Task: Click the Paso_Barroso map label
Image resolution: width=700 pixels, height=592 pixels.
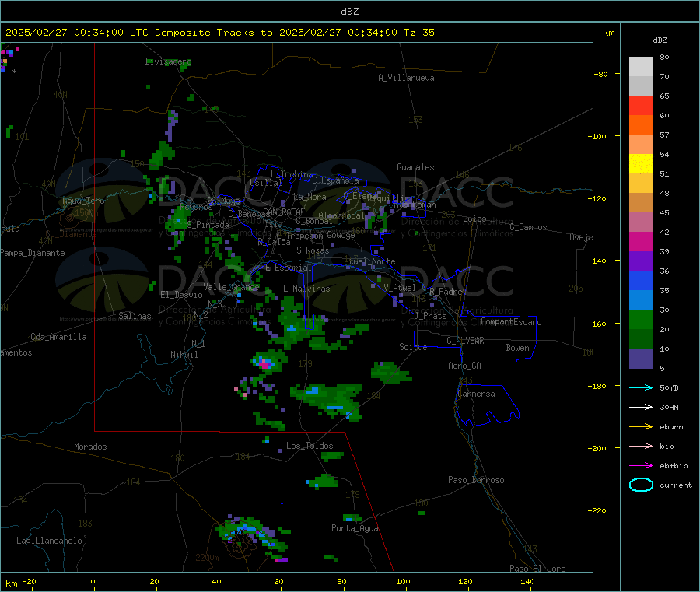Action: pyautogui.click(x=476, y=480)
